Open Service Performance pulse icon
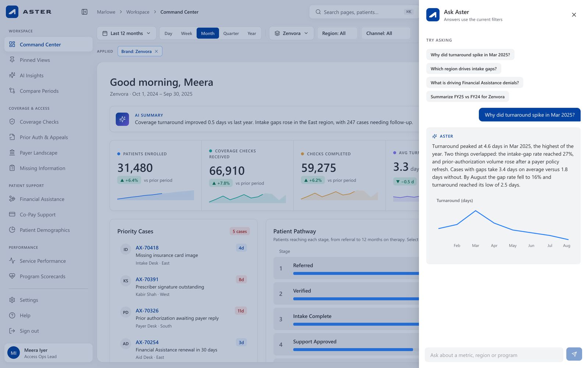The image size is (588, 368). [x=12, y=261]
